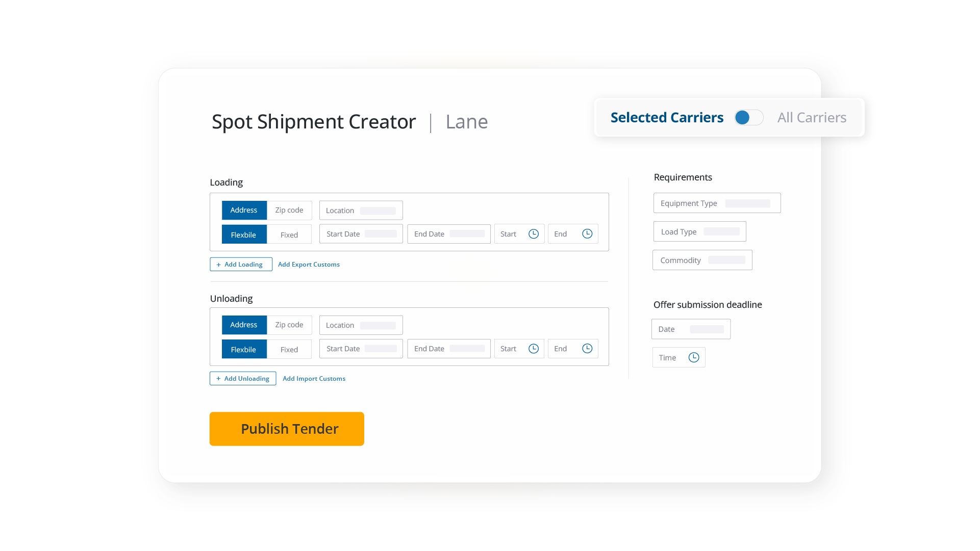Image resolution: width=980 pixels, height=551 pixels.
Task: Open the Commodity selector
Action: [x=702, y=260]
